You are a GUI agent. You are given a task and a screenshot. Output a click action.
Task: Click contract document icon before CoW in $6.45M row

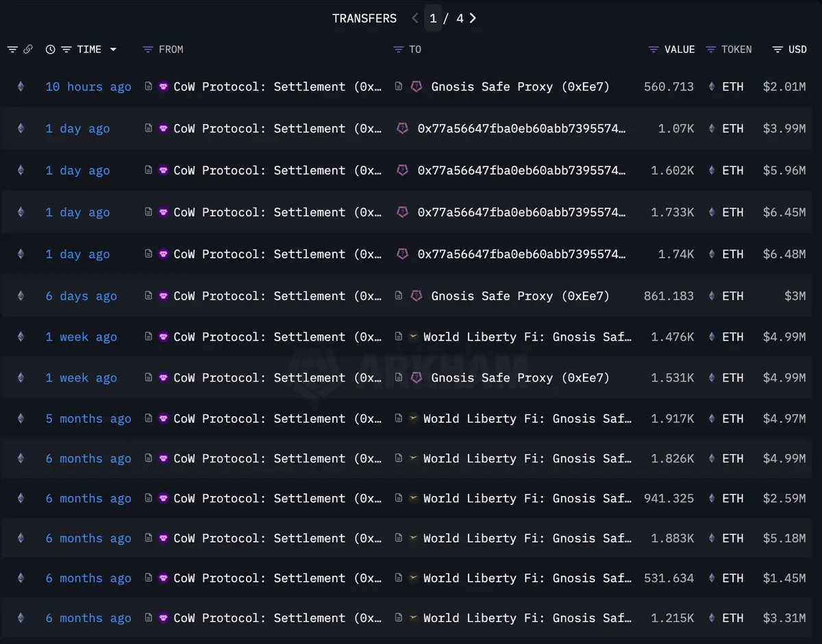point(149,212)
